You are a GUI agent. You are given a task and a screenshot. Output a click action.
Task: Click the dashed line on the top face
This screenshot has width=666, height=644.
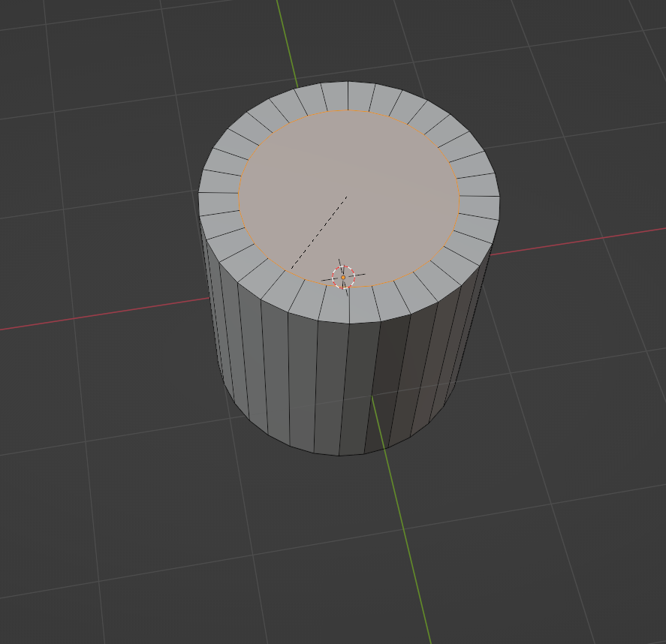tap(319, 233)
